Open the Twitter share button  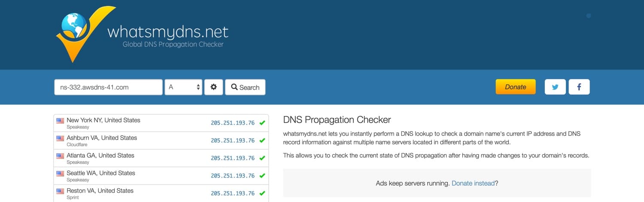pyautogui.click(x=555, y=87)
